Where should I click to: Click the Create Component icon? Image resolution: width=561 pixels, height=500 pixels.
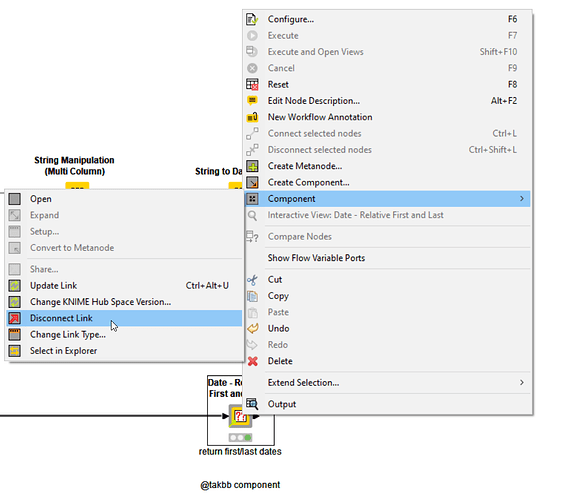[x=252, y=182]
